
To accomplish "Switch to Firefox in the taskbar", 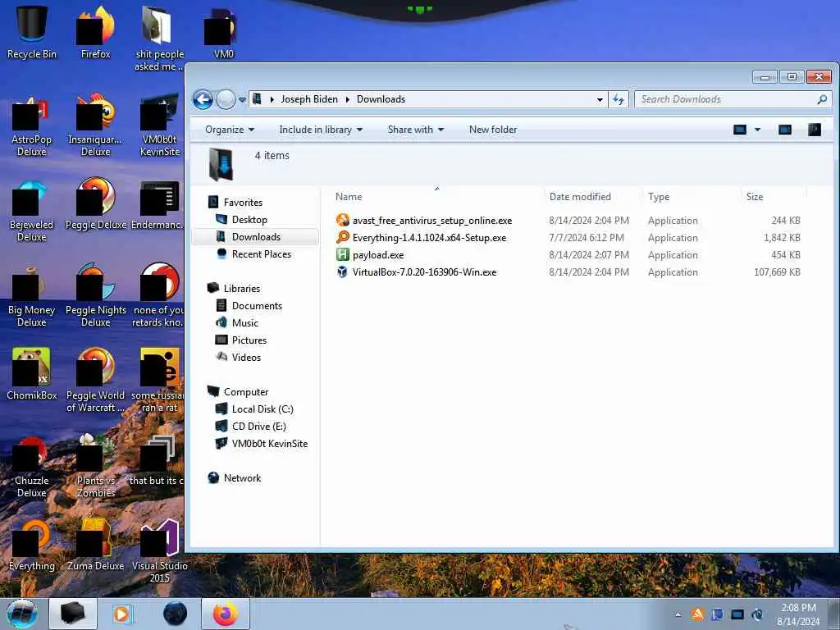I will [x=226, y=614].
